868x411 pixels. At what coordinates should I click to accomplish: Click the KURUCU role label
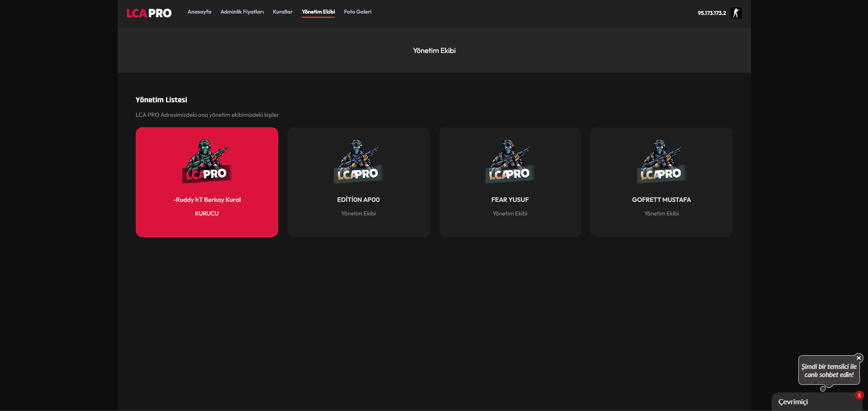point(207,213)
